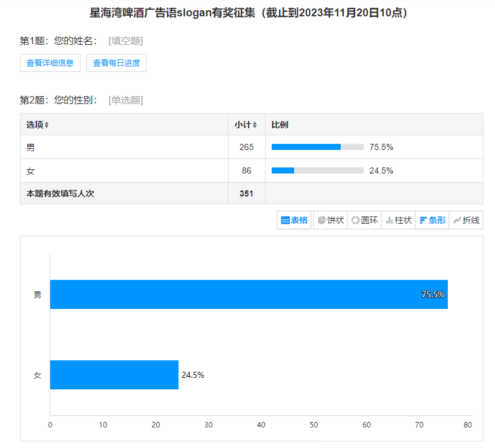Click the 50 tick on chart axis
This screenshot has height=448, width=495.
pos(314,425)
